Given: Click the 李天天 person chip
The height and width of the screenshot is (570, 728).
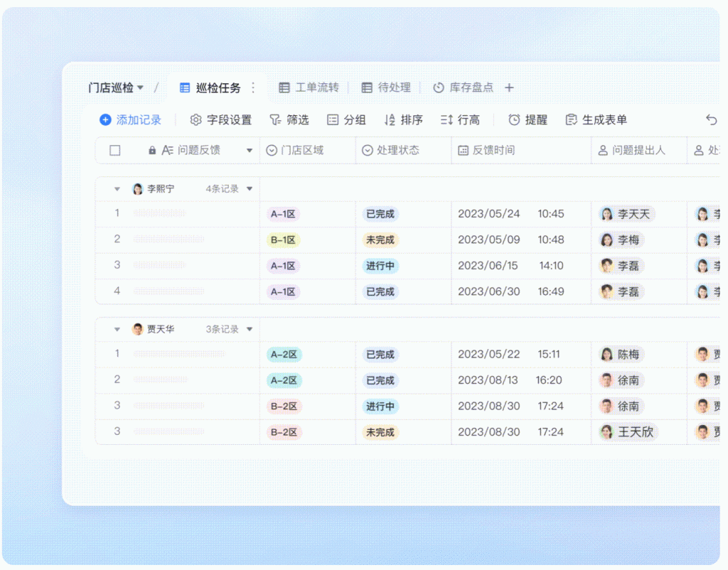Looking at the screenshot, I should click(626, 214).
